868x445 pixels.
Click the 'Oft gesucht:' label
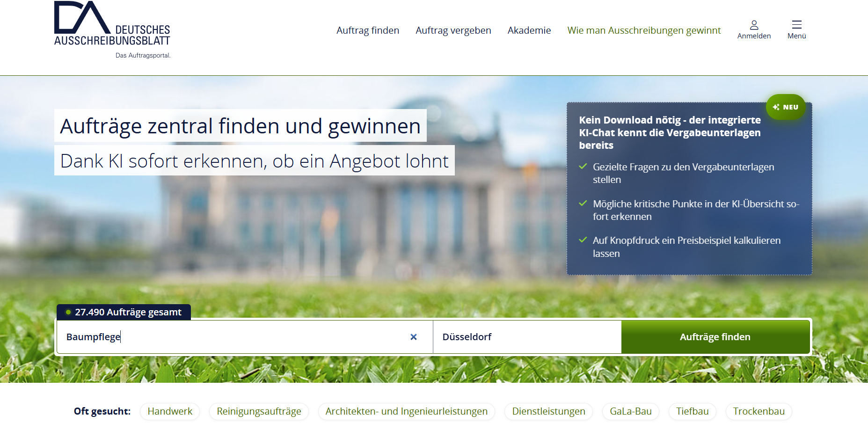[x=102, y=411]
